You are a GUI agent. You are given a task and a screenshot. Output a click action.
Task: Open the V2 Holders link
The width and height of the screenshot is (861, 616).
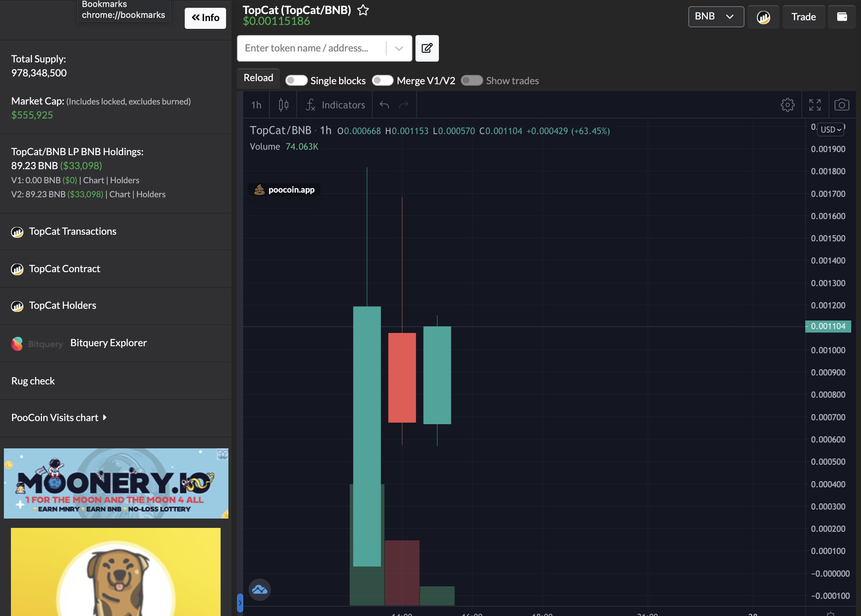click(151, 194)
